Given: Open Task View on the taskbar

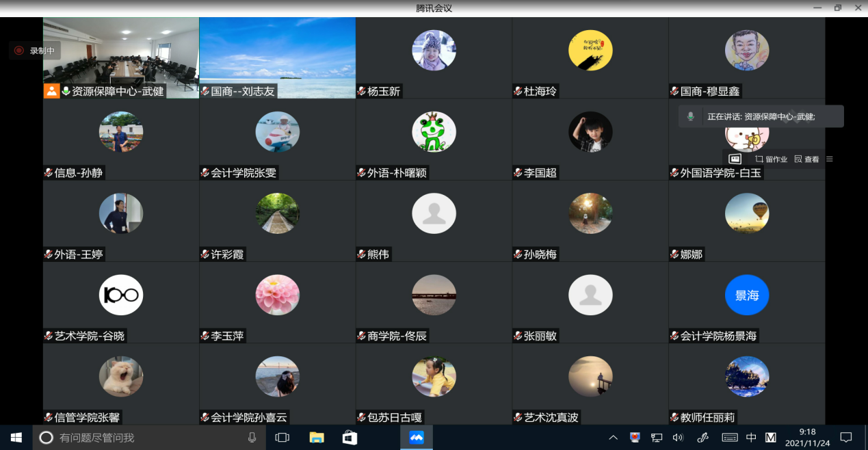Looking at the screenshot, I should tap(282, 438).
